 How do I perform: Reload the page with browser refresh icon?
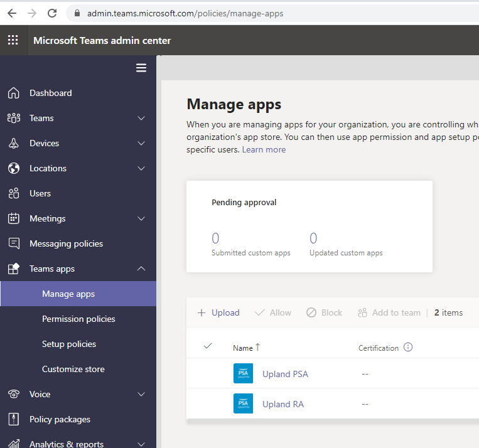(x=52, y=13)
